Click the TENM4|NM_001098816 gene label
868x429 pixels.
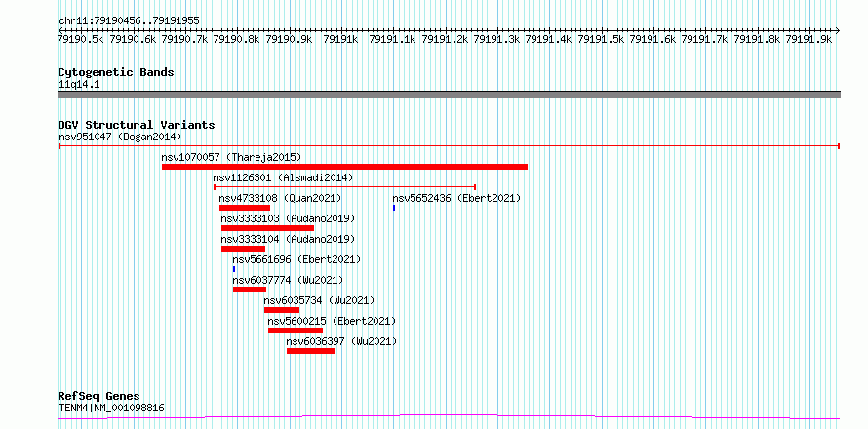coord(111,409)
